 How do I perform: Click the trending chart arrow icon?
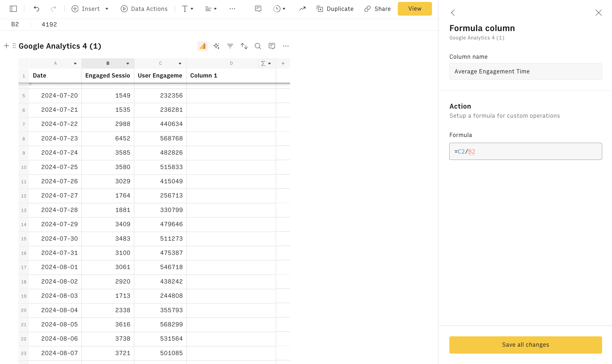[302, 9]
